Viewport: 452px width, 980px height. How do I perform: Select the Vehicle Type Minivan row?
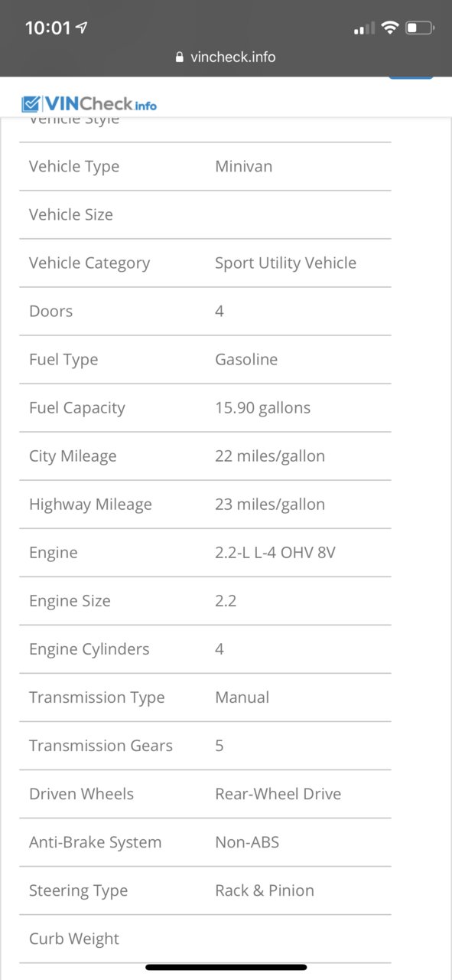(205, 166)
